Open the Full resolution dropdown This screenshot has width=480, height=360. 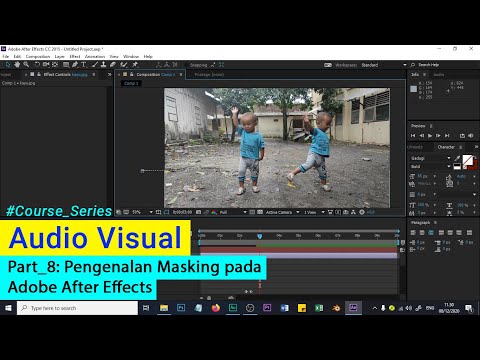(233, 212)
